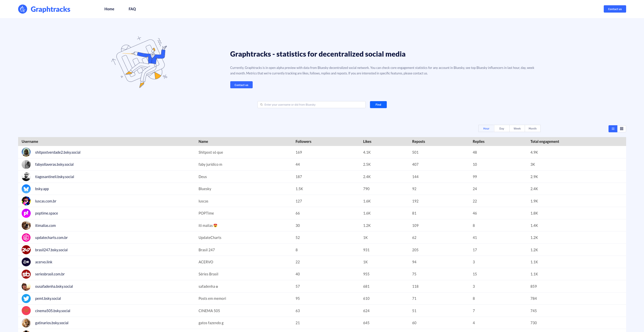Click the Name column header
This screenshot has height=332, width=644.
203,142
